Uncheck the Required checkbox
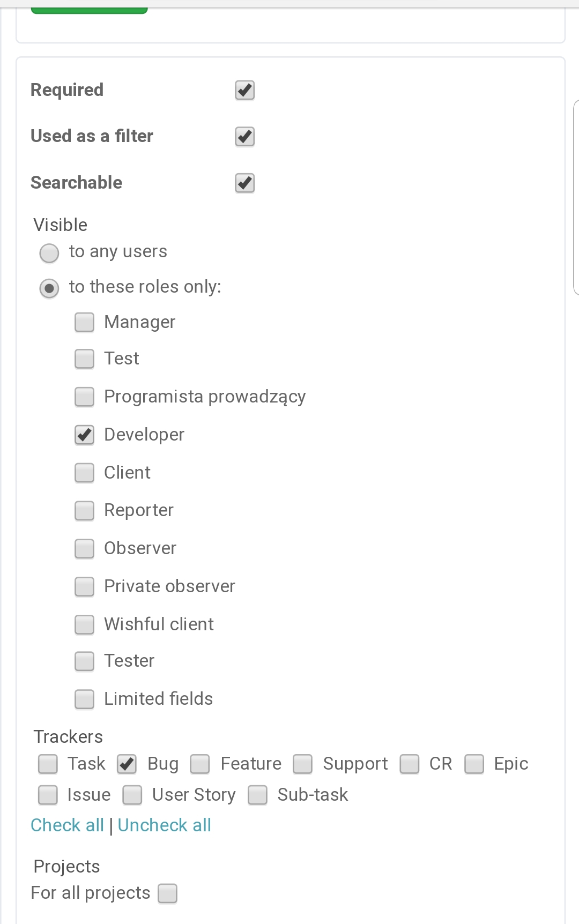 pyautogui.click(x=245, y=91)
